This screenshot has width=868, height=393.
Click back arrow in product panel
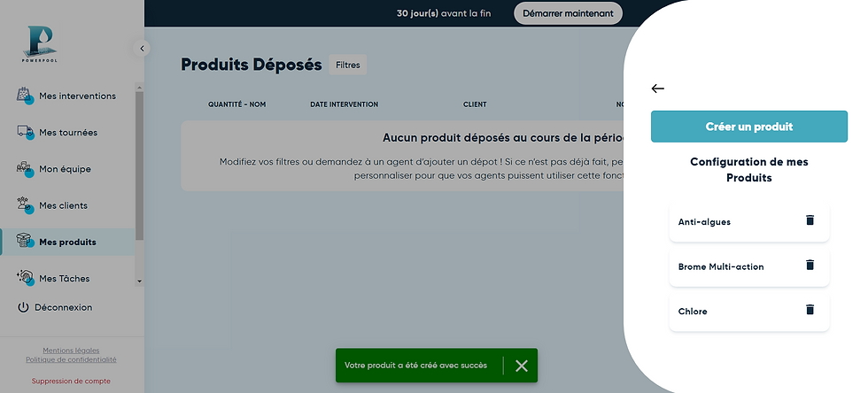[x=657, y=89]
